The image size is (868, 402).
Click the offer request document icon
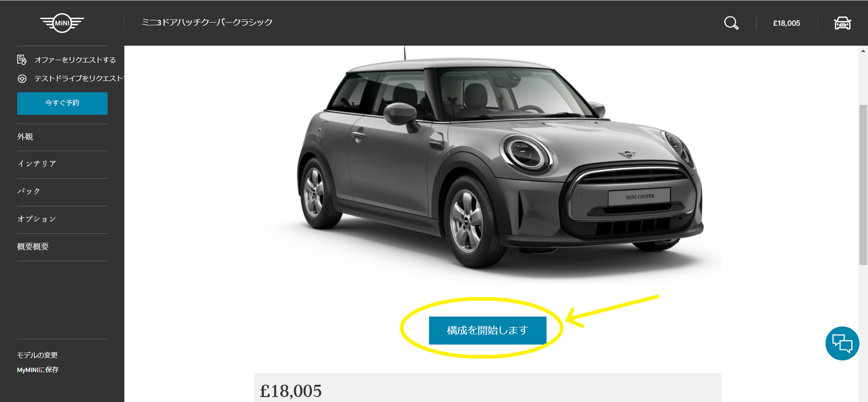point(22,60)
